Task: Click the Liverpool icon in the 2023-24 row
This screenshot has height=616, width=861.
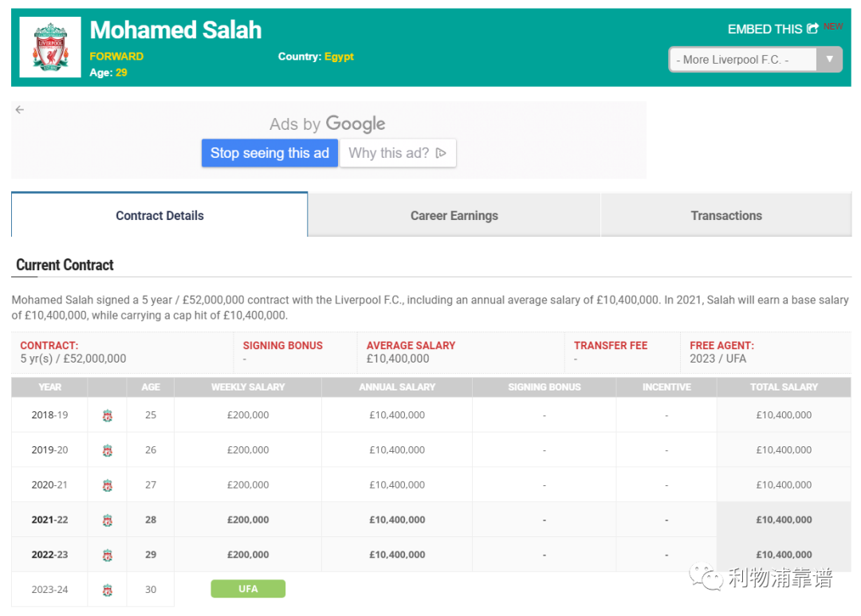Action: click(x=108, y=590)
